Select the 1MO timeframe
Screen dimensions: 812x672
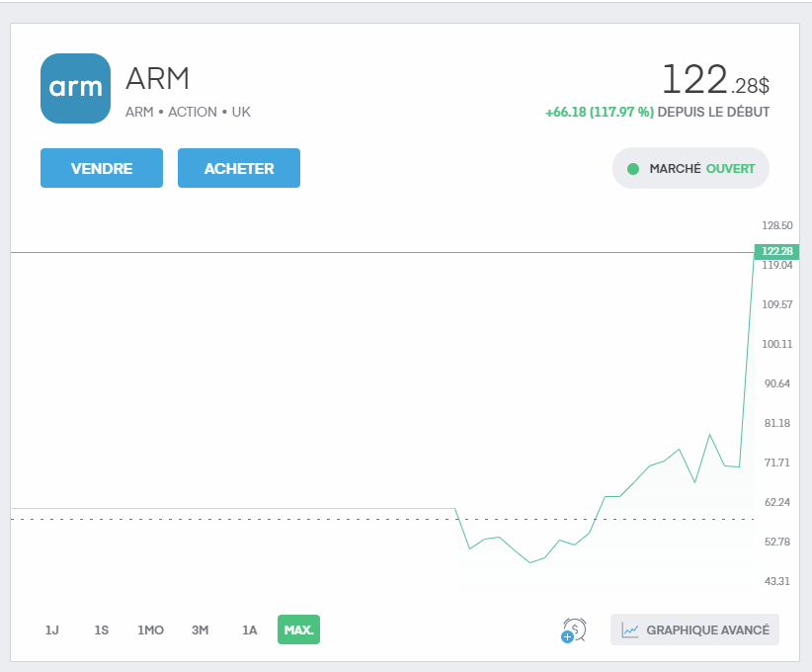click(x=150, y=630)
